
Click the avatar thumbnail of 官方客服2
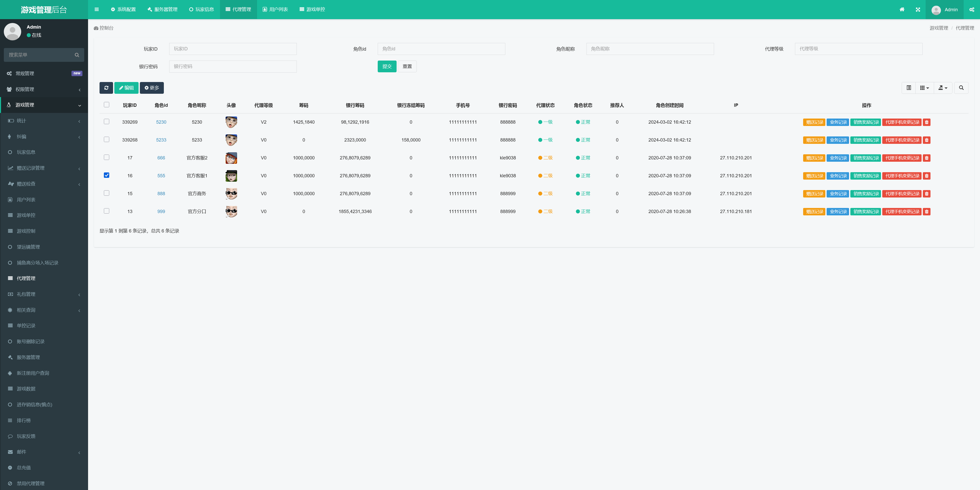[231, 158]
